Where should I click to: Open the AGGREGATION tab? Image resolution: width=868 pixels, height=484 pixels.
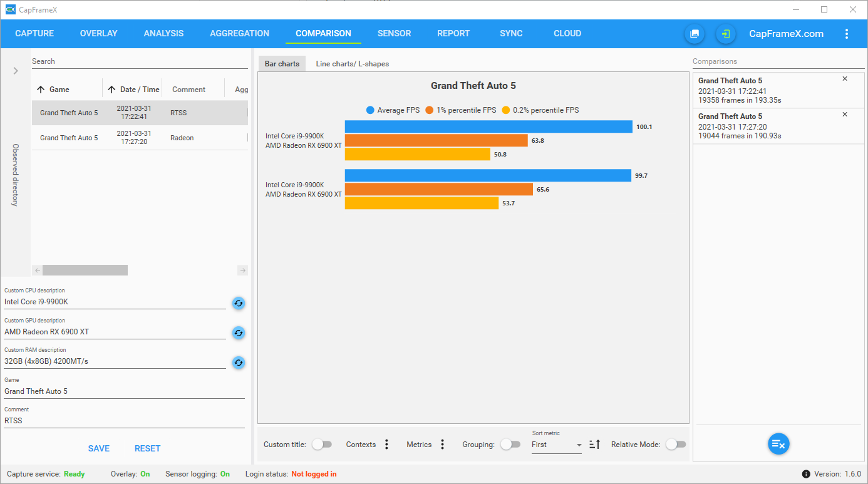[240, 34]
